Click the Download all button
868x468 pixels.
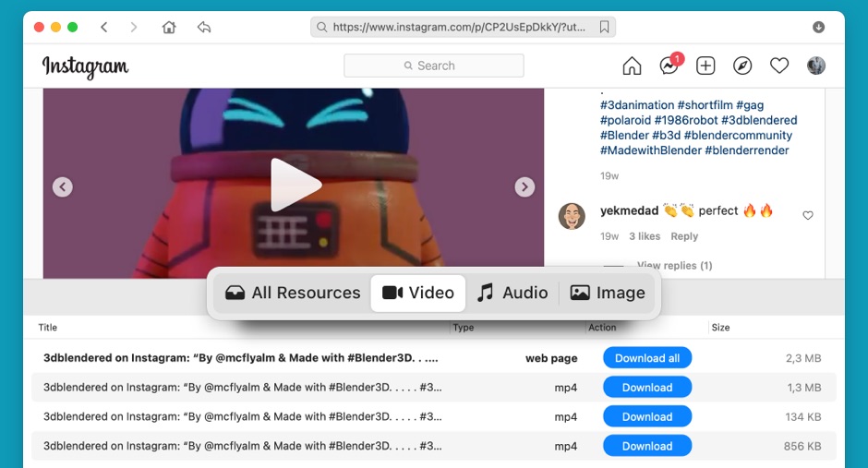click(647, 358)
